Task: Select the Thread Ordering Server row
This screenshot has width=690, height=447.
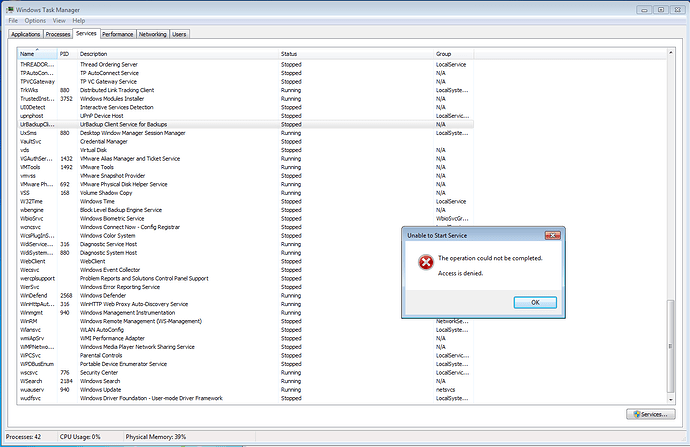Action: pyautogui.click(x=246, y=65)
